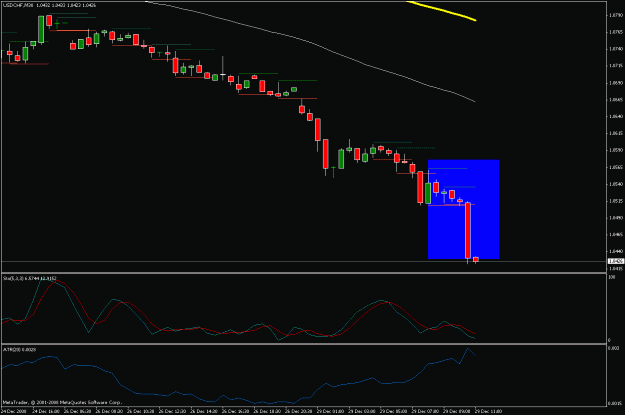Click the MetaTrader copyright text
625x415 pixels.
point(62,402)
